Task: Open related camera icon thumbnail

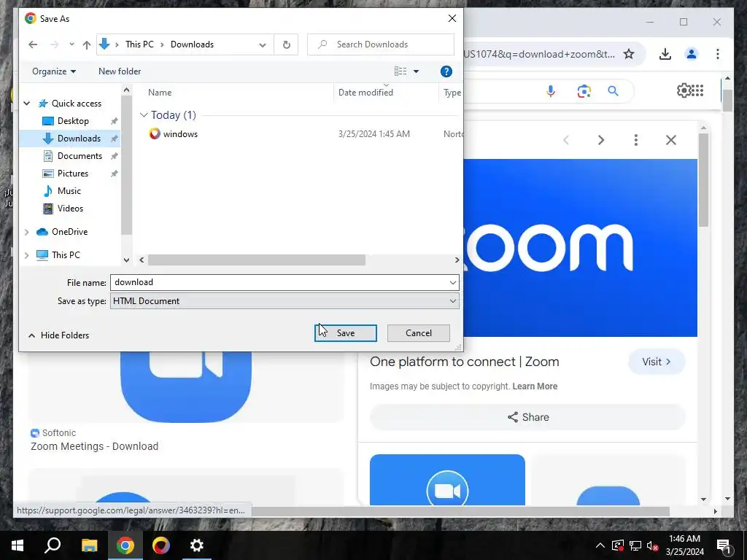Action: pos(447,480)
